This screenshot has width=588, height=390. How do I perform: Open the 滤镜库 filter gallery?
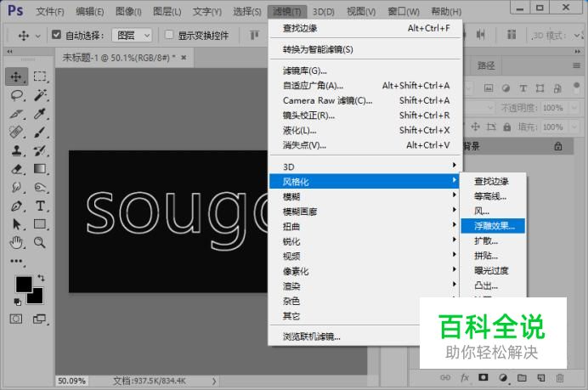(365, 71)
